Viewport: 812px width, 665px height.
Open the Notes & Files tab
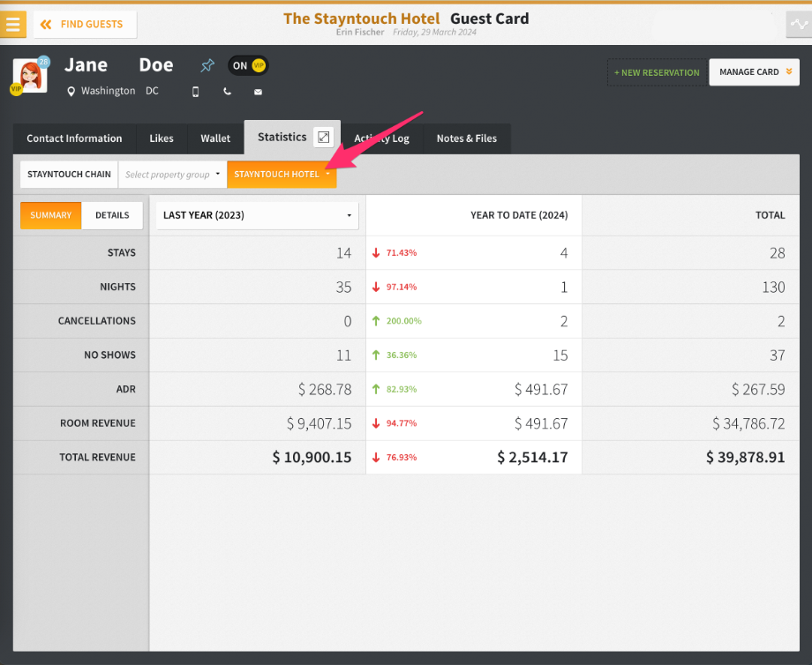(x=467, y=138)
